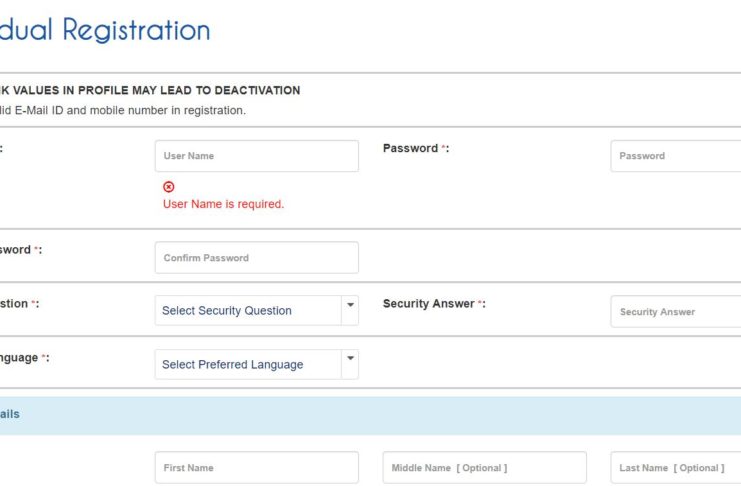
Task: Click the Security Answer label
Action: (429, 304)
